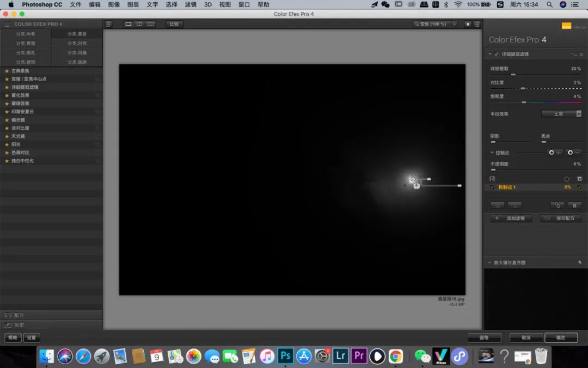
Task: Toggle the left panel visibility icon
Action: tap(109, 24)
